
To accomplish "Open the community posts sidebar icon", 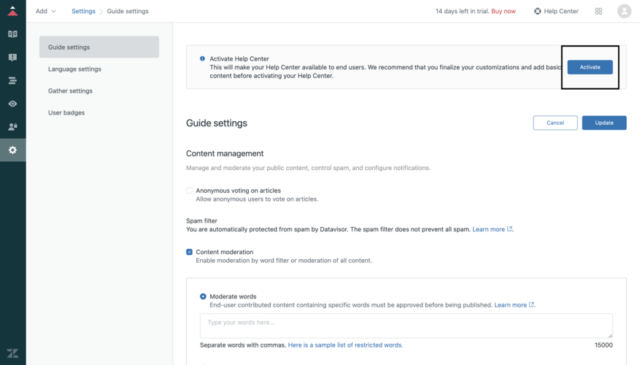I will [x=13, y=58].
